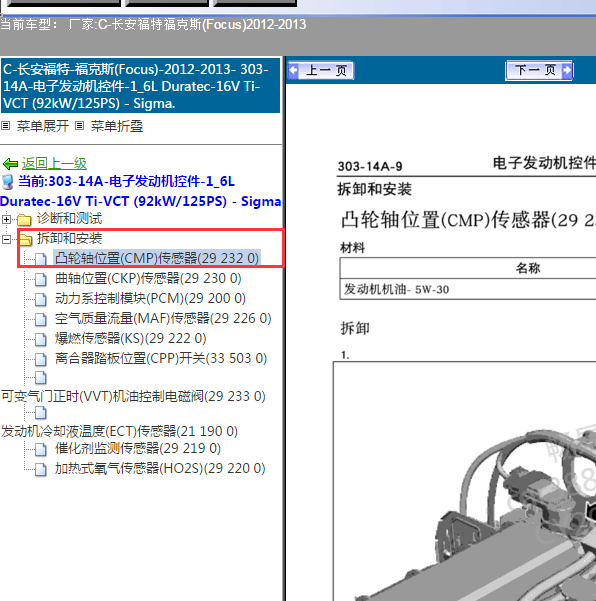Expand the 诊断和测试 folder node
Viewport: 596px width, 601px height.
click(x=6, y=219)
